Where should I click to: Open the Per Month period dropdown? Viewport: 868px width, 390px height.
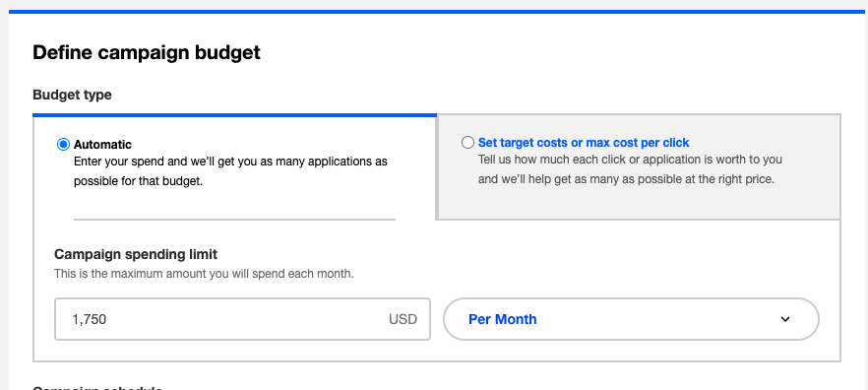[631, 319]
